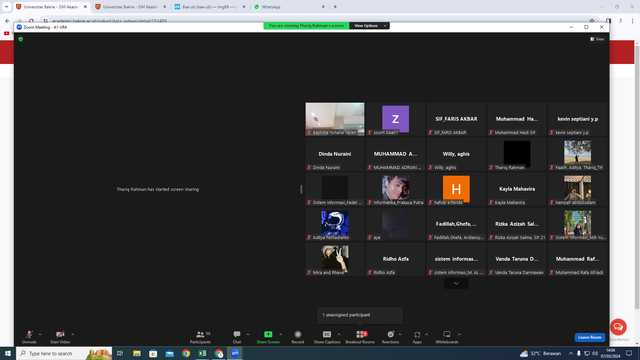This screenshot has width=640, height=360.
Task: Click the Vanda Taruna Darmawan tile
Action: tap(517, 259)
